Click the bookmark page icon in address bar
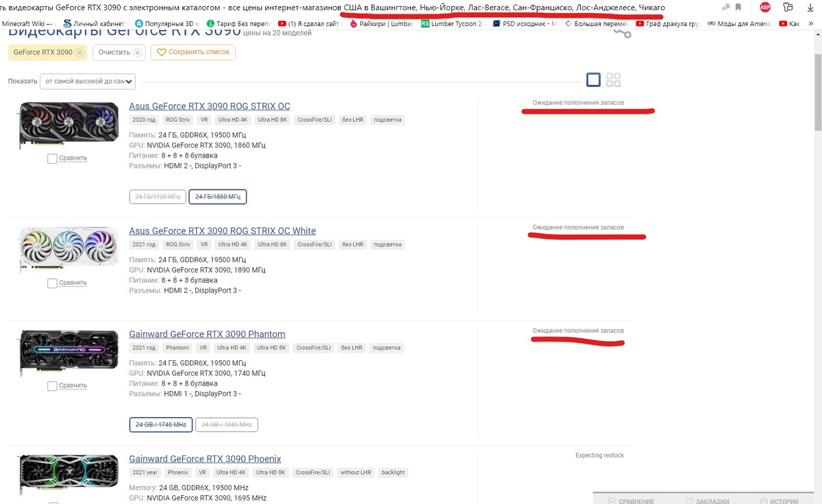Image resolution: width=822 pixels, height=504 pixels. (x=738, y=8)
